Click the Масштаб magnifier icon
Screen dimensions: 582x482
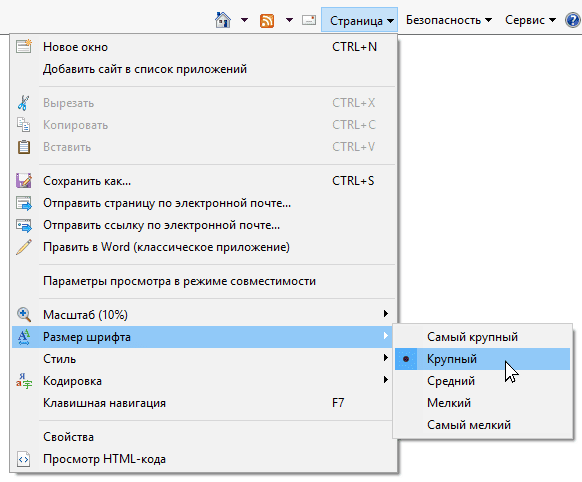24,315
